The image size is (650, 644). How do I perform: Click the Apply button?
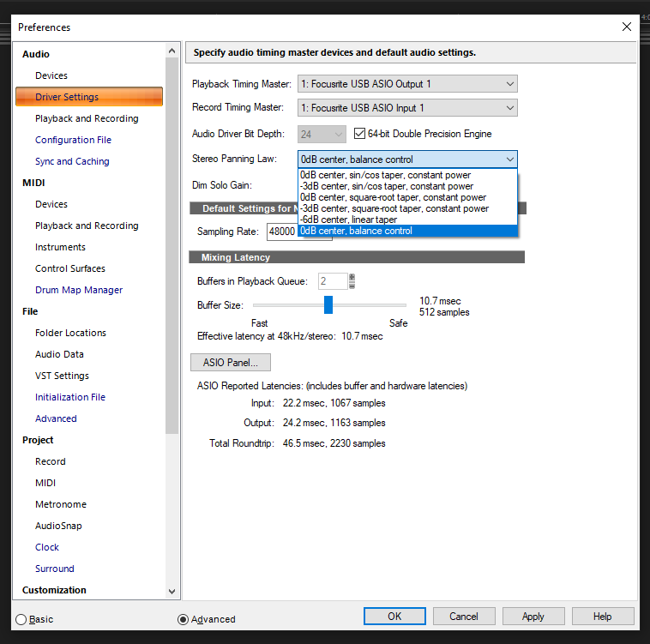pyautogui.click(x=533, y=617)
